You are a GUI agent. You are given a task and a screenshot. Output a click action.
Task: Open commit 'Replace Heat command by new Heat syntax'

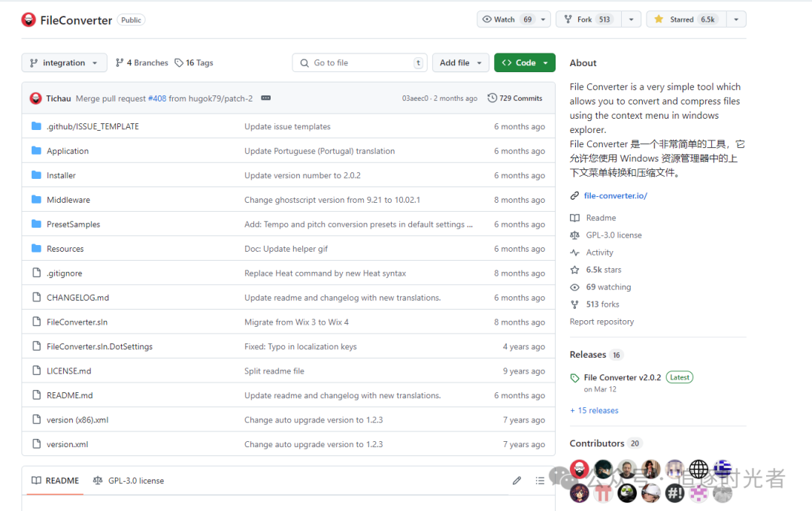pos(326,273)
